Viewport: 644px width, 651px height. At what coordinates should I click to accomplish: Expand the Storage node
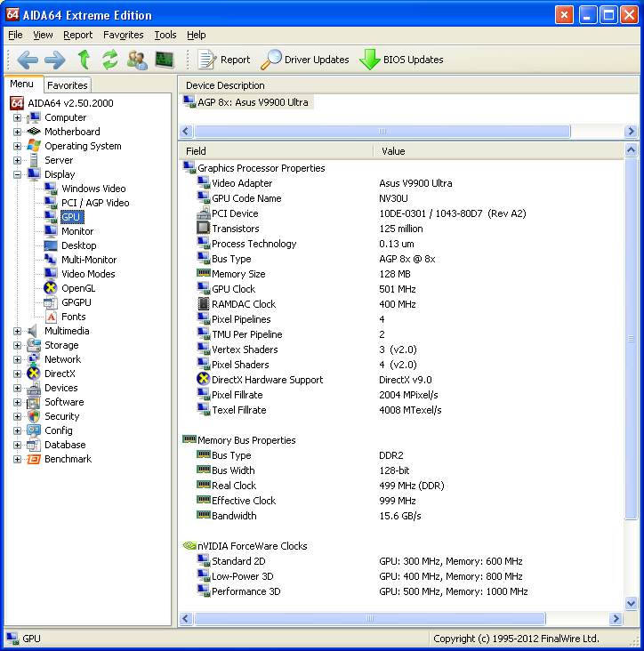pyautogui.click(x=17, y=345)
